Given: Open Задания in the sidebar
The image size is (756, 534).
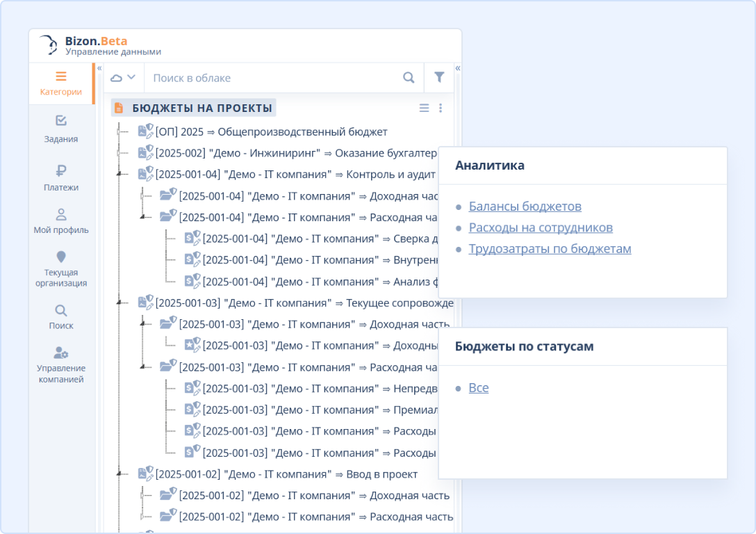Looking at the screenshot, I should (x=60, y=129).
